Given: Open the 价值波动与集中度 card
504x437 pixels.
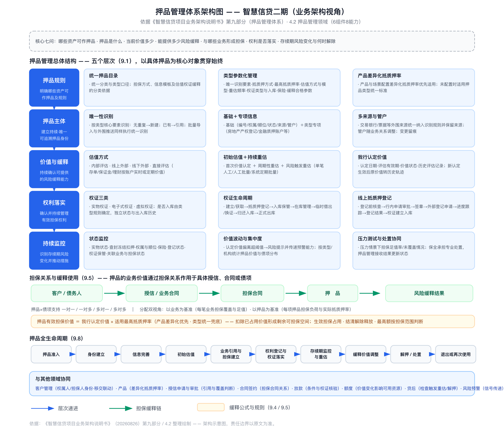Looking at the screenshot, I should pyautogui.click(x=279, y=250).
